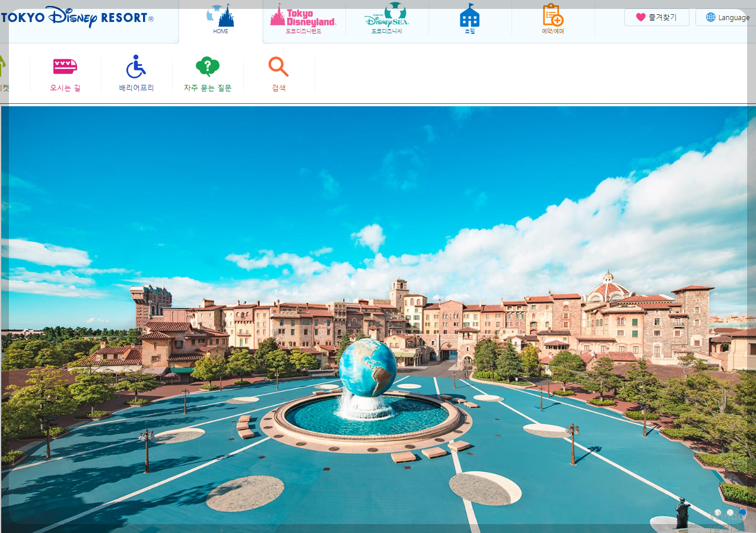Select the blue active third carousel dot
This screenshot has width=756, height=533.
click(x=742, y=513)
